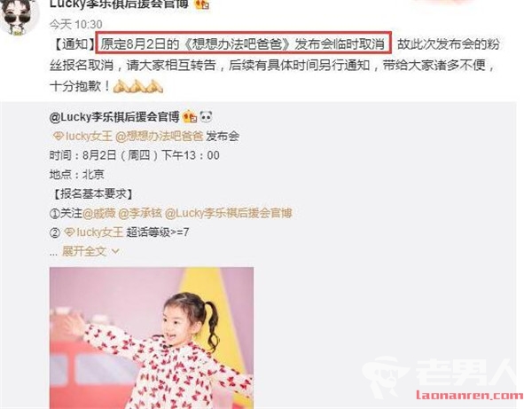
Task: Click the 今天 10:30 post timestamp
Action: tap(75, 25)
